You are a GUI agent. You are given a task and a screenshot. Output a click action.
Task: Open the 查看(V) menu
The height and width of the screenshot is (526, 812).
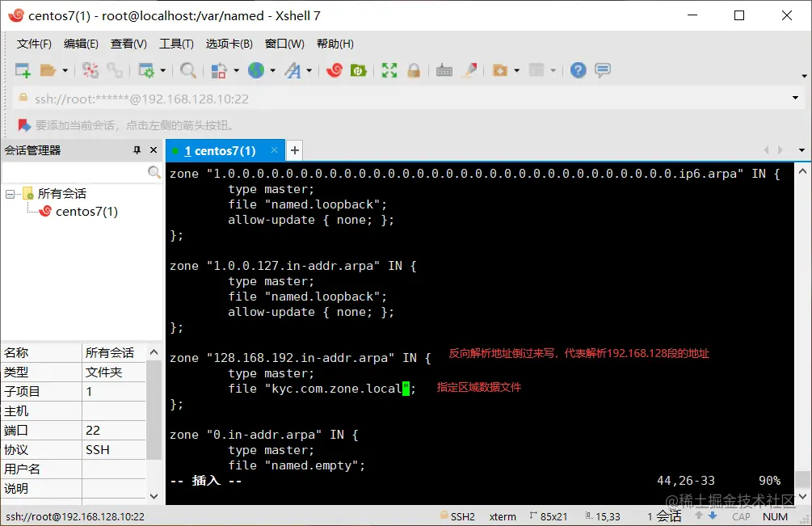pyautogui.click(x=128, y=44)
